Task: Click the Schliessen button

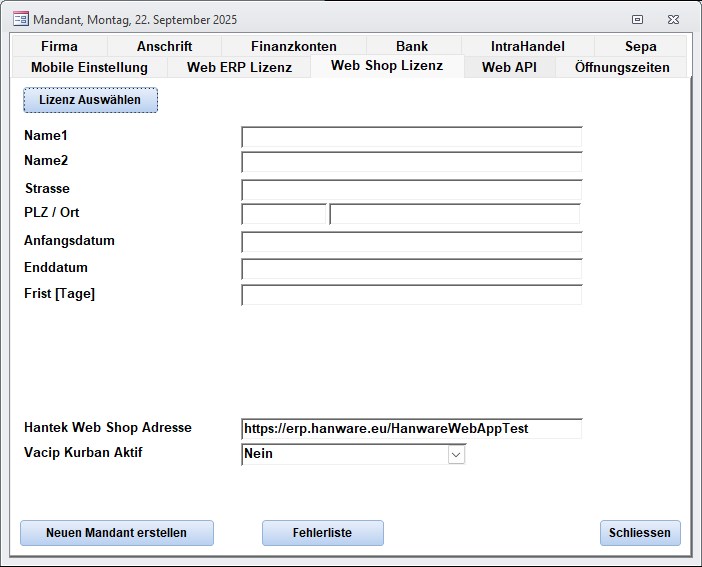Action: [x=640, y=533]
